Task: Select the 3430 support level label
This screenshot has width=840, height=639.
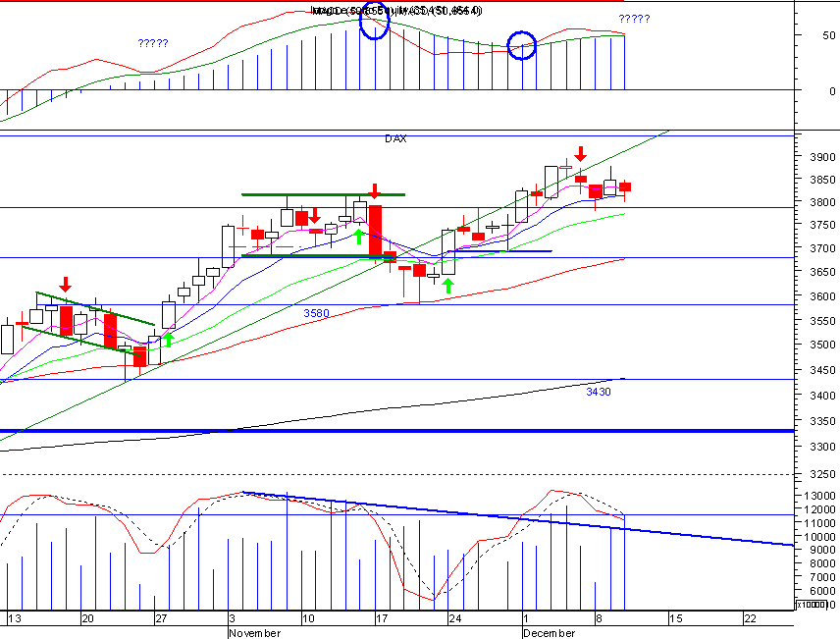Action: coord(599,392)
